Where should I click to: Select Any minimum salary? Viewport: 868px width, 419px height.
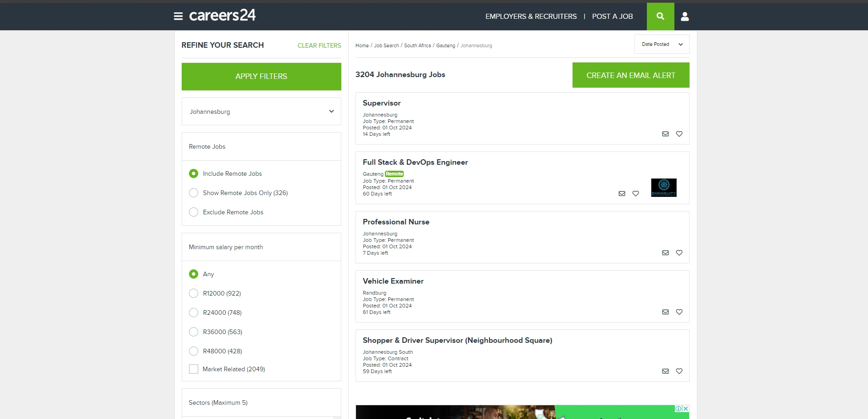click(194, 274)
